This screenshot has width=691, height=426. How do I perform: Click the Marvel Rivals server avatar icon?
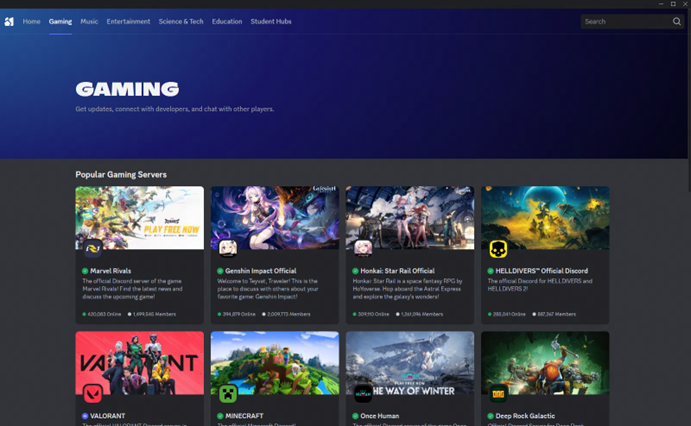pyautogui.click(x=93, y=249)
